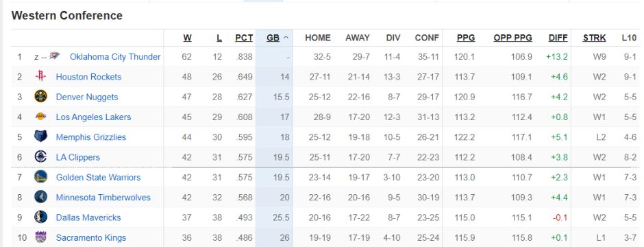Click the LA Clippers logo icon

click(x=40, y=156)
